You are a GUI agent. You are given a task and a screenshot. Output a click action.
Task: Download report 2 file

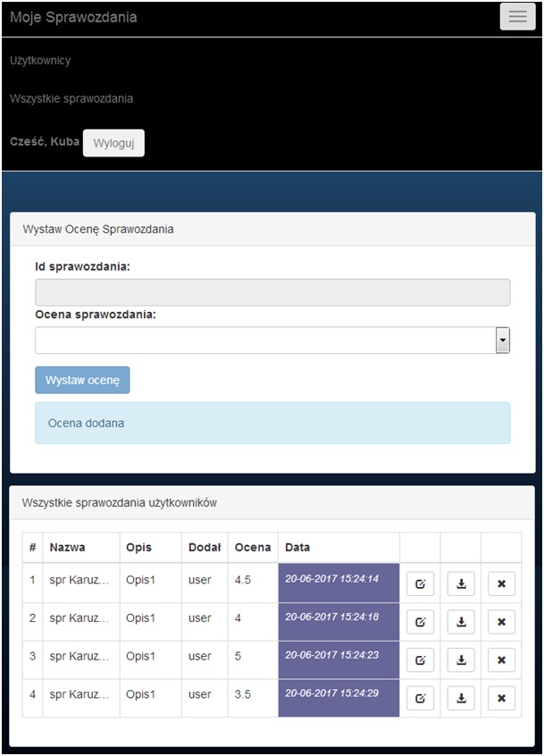[x=461, y=622]
